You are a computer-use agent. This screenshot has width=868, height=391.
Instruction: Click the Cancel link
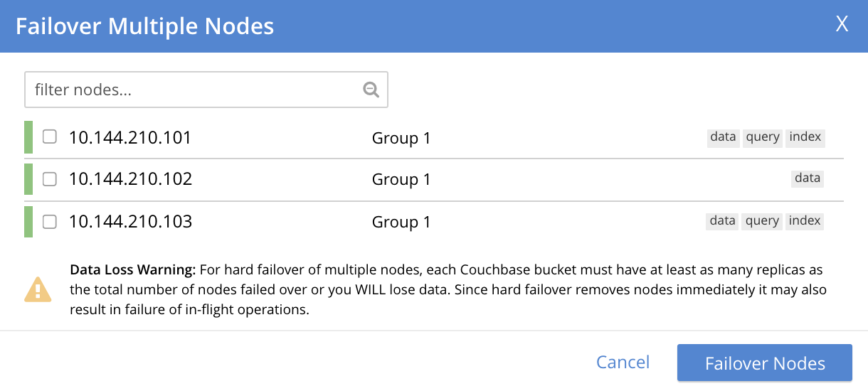click(x=623, y=363)
